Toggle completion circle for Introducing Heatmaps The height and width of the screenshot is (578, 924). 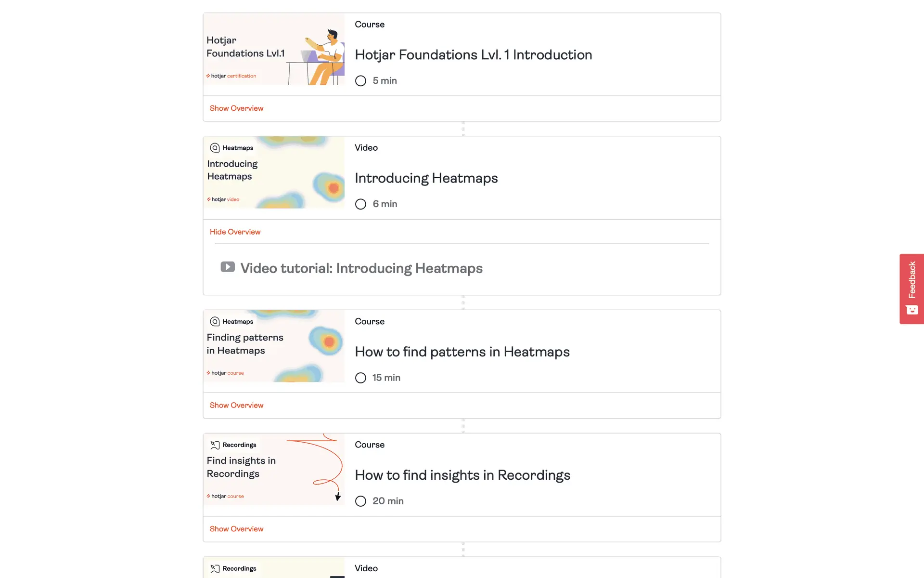tap(360, 204)
